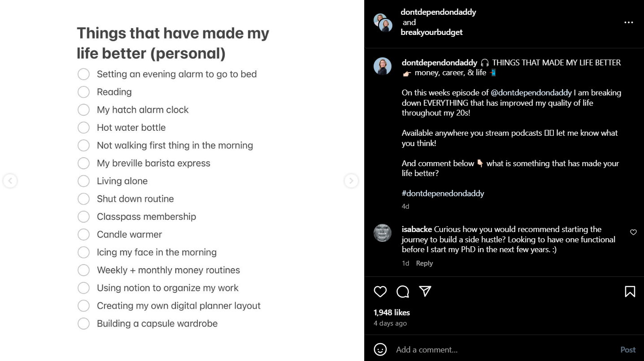
Task: Submit a comment with the Post button
Action: [x=627, y=349]
